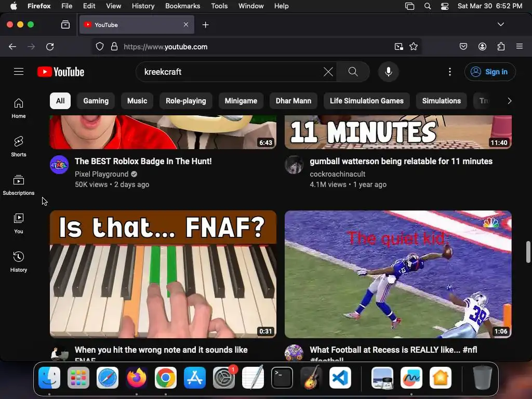This screenshot has height=399, width=532.
Task: Click cockroachinacult channel name
Action: tap(337, 174)
